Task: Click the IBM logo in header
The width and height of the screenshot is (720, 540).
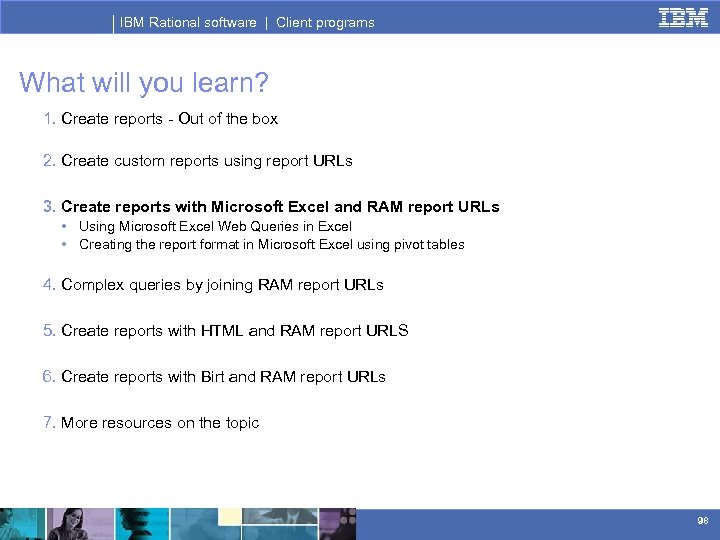Action: (683, 18)
